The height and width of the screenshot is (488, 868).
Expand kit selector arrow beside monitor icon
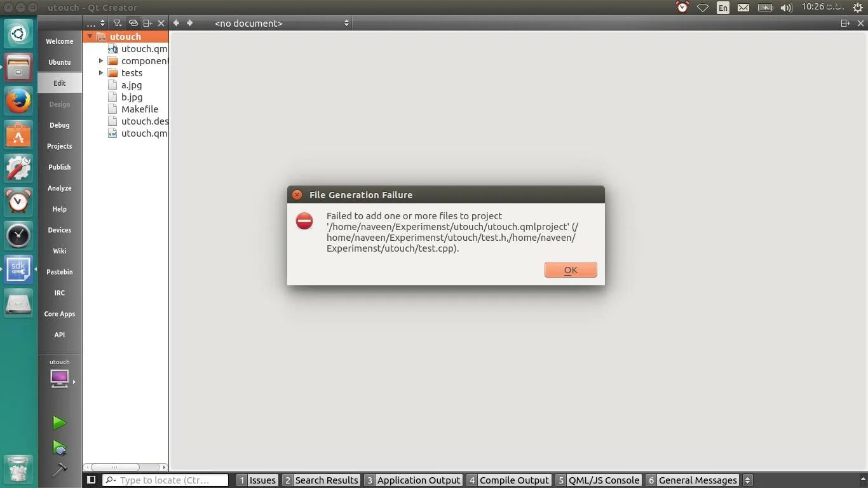click(74, 382)
